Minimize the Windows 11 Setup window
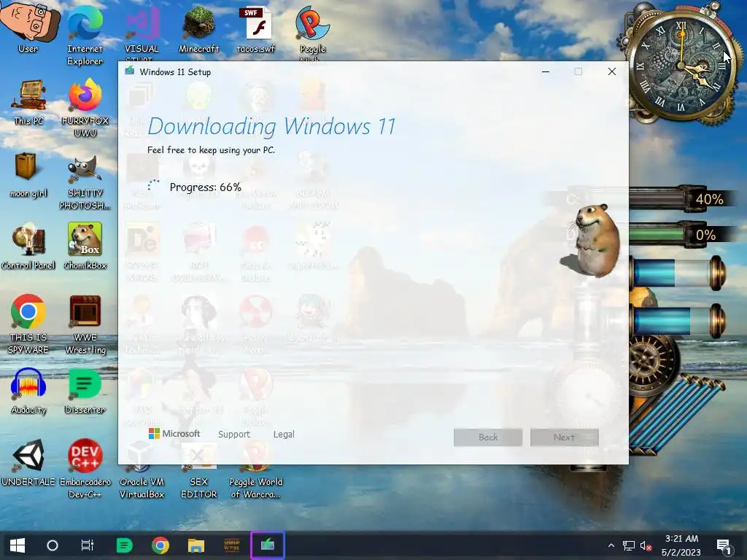 point(546,72)
